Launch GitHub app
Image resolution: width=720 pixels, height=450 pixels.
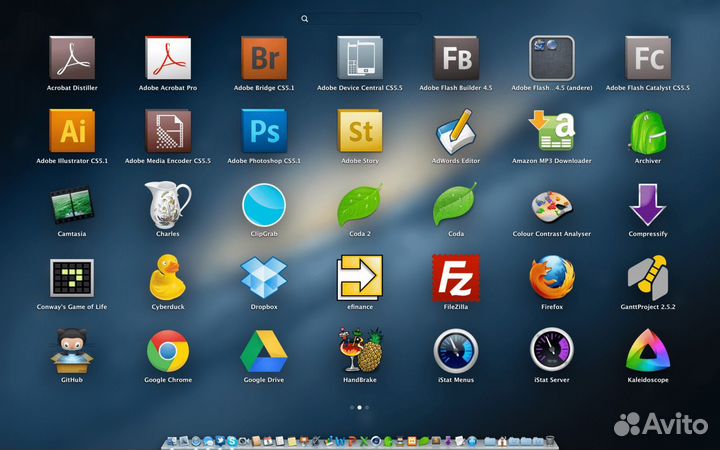click(72, 350)
